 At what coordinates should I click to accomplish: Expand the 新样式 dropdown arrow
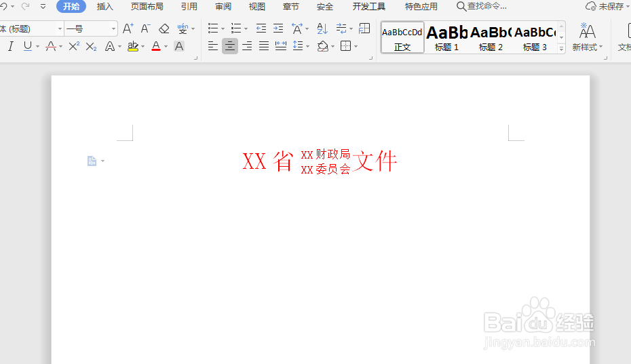(x=601, y=47)
